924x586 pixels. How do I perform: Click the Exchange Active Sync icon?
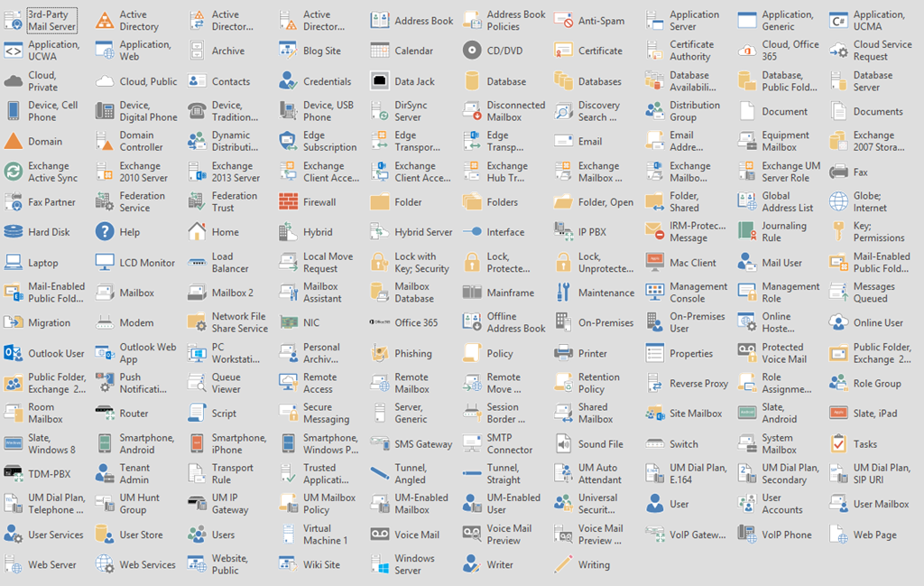click(13, 172)
